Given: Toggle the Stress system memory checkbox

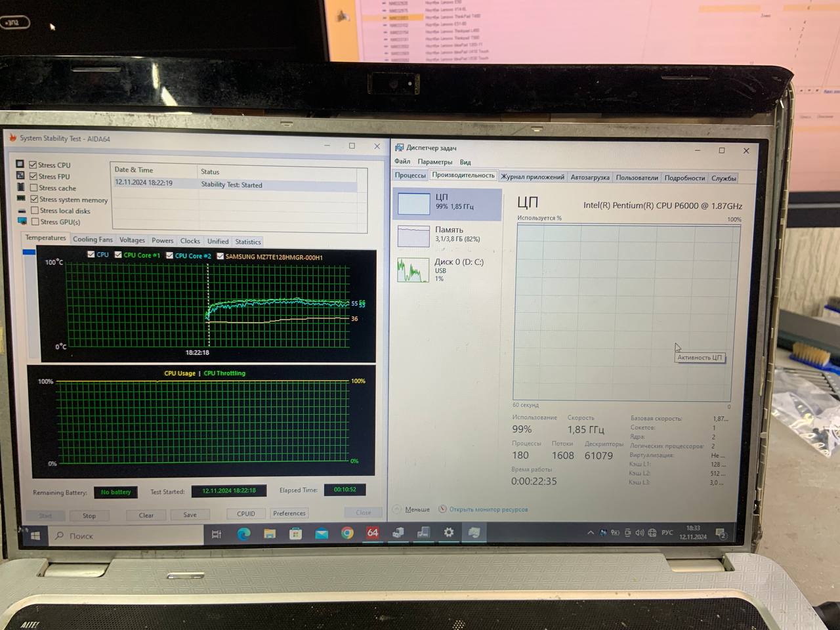Looking at the screenshot, I should 34,199.
